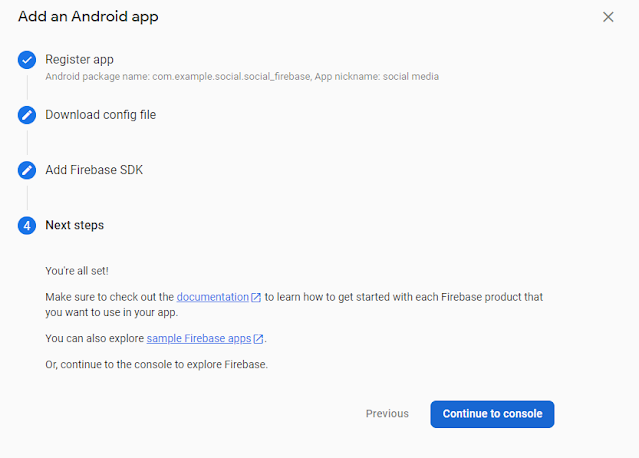This screenshot has width=639, height=458.
Task: Click the You're all set! message
Action: point(77,271)
